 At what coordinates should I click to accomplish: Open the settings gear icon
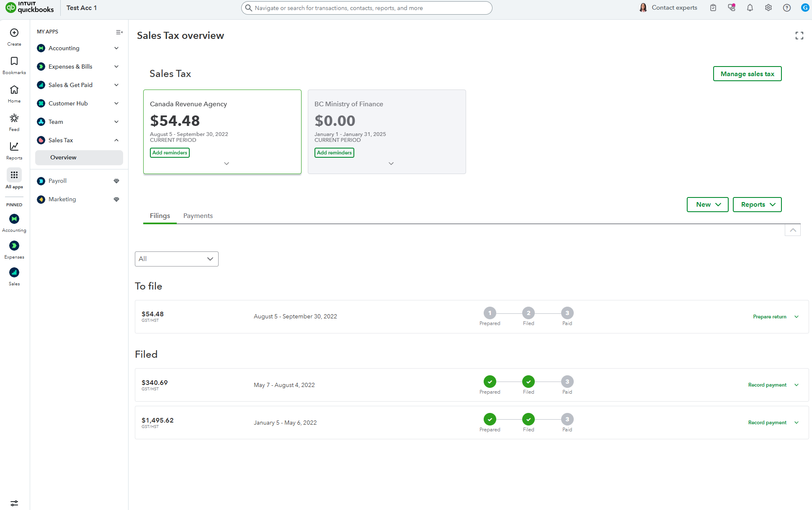click(x=768, y=8)
